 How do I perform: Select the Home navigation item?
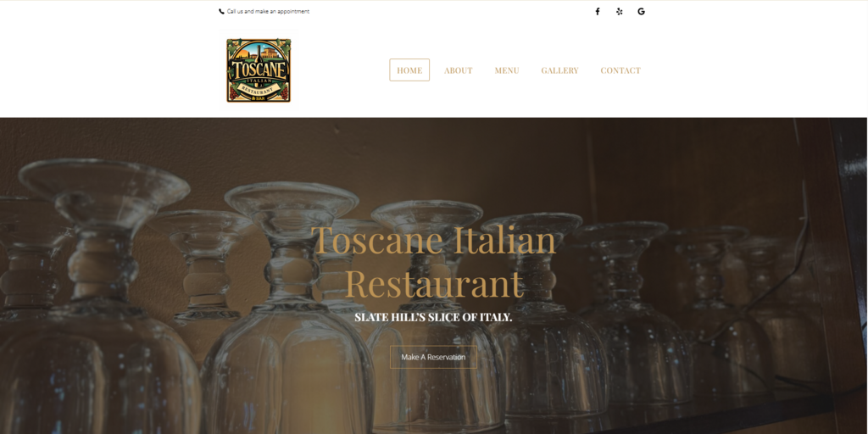(409, 70)
